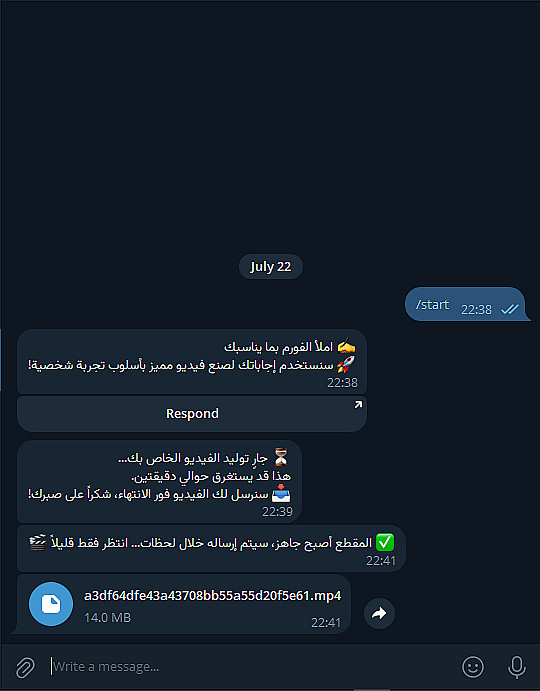This screenshot has height=691, width=540.
Task: Click the forward arrow beside the mp4 file
Action: pos(379,613)
